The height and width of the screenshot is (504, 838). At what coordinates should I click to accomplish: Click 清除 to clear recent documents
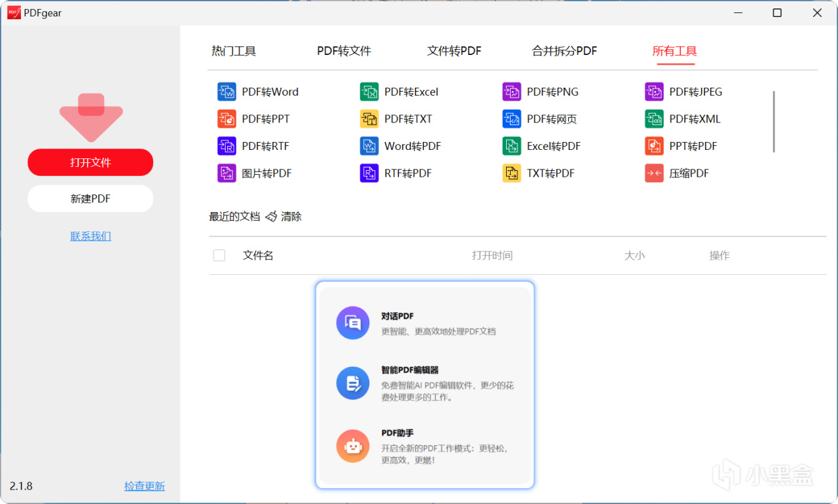tap(291, 217)
